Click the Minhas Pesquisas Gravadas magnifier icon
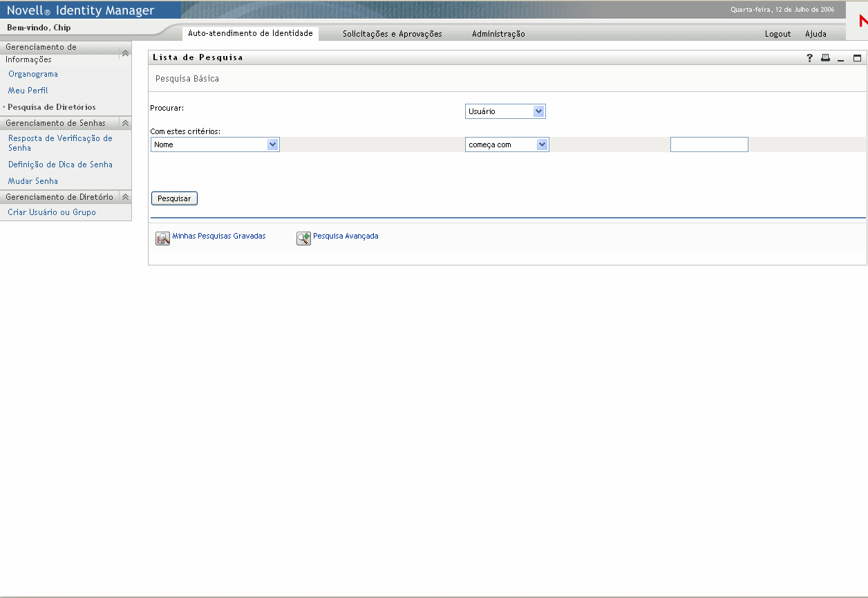Screen dimensions: 868x598 [162, 239]
